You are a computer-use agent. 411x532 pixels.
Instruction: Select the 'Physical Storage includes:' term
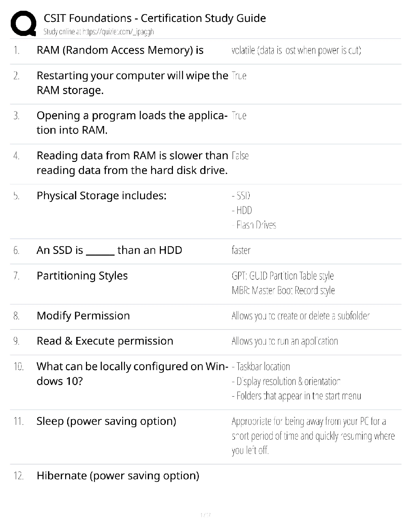[x=101, y=195]
